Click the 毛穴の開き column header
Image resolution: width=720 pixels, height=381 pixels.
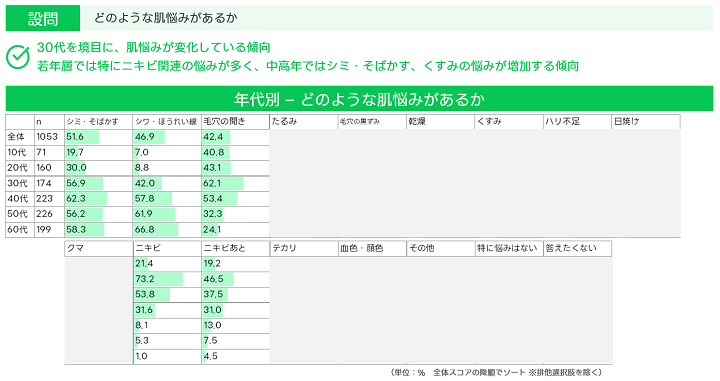(x=236, y=122)
